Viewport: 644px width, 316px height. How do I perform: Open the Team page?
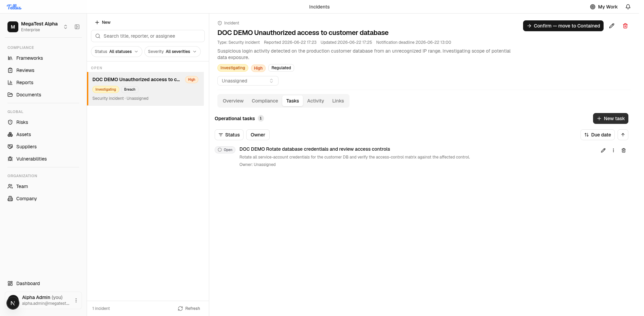[x=43, y=186]
